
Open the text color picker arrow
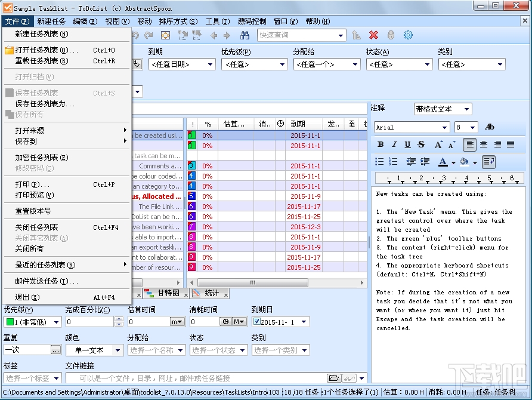point(453,162)
